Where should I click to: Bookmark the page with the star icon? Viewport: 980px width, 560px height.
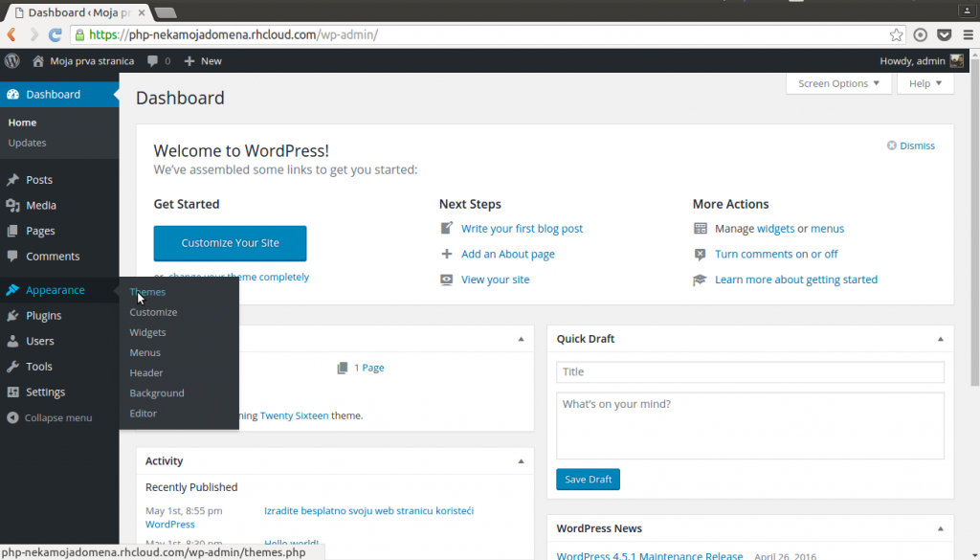(896, 35)
